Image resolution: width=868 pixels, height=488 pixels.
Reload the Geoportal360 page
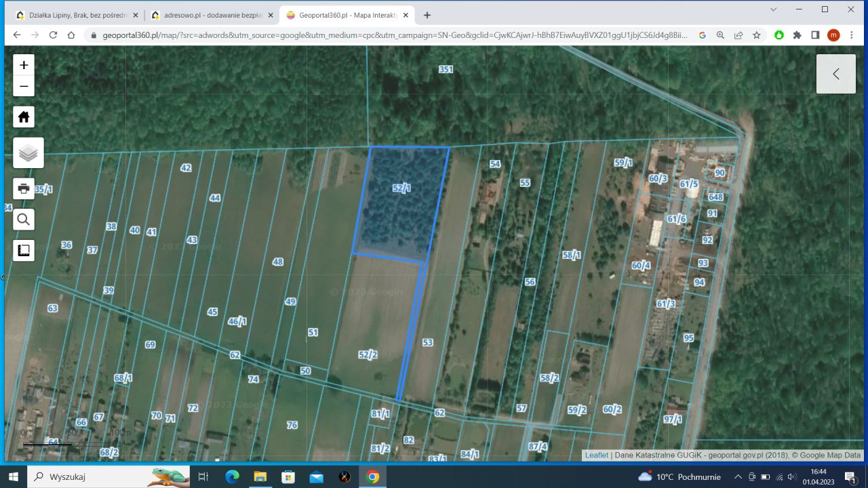(54, 35)
